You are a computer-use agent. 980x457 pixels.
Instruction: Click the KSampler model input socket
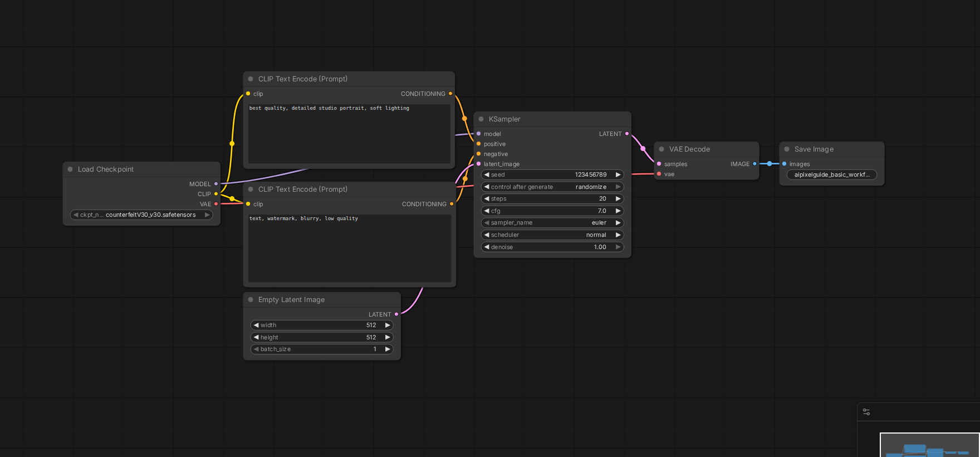click(x=479, y=134)
